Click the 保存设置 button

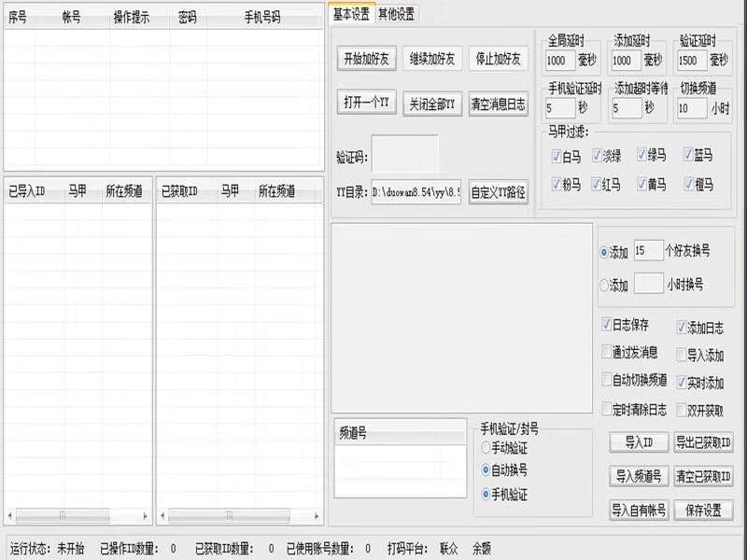(704, 510)
